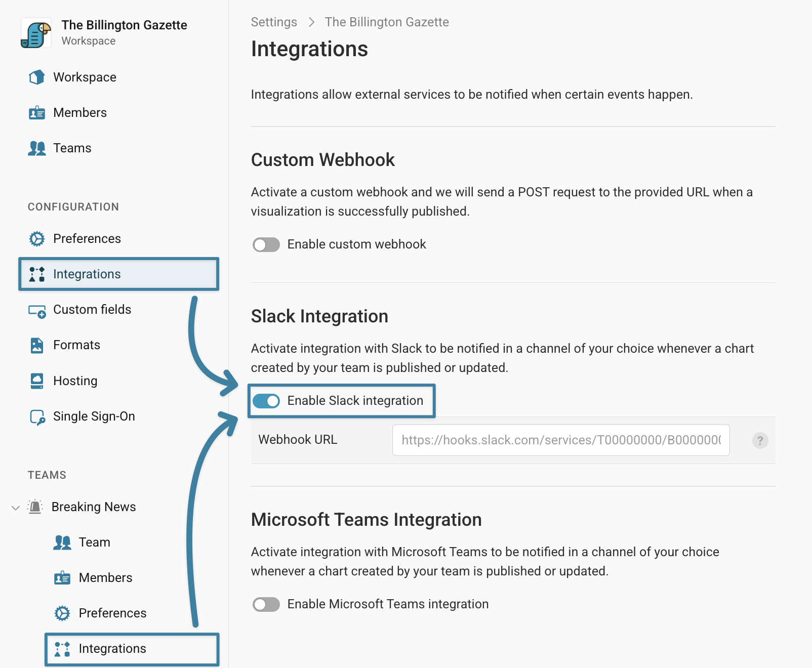
Task: Click the Teams people icon
Action: 36,148
